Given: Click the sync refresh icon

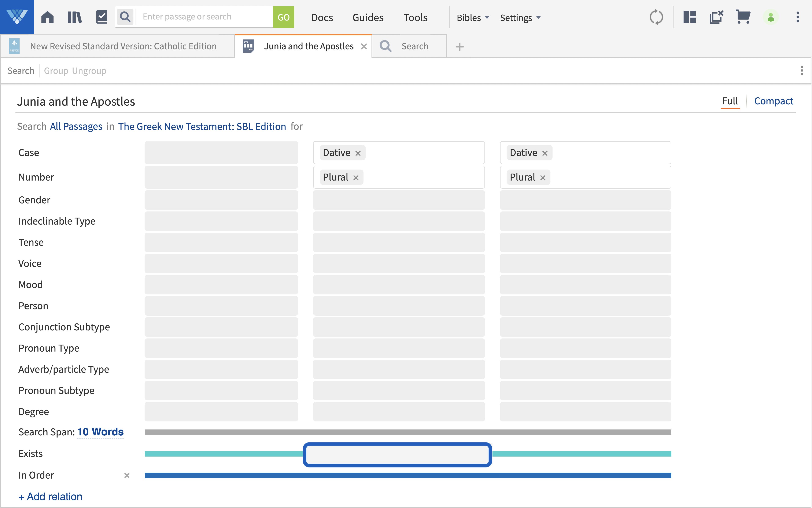Looking at the screenshot, I should pyautogui.click(x=656, y=17).
